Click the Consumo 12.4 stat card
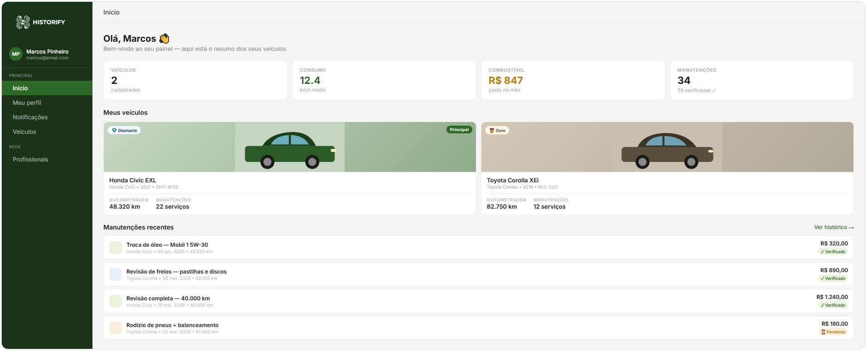The width and height of the screenshot is (868, 352). [384, 80]
